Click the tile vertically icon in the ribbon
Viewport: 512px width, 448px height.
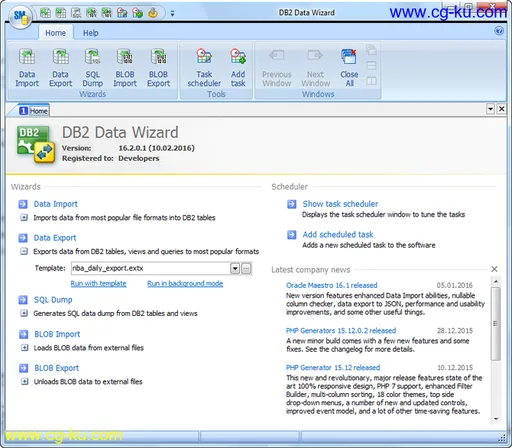371,81
